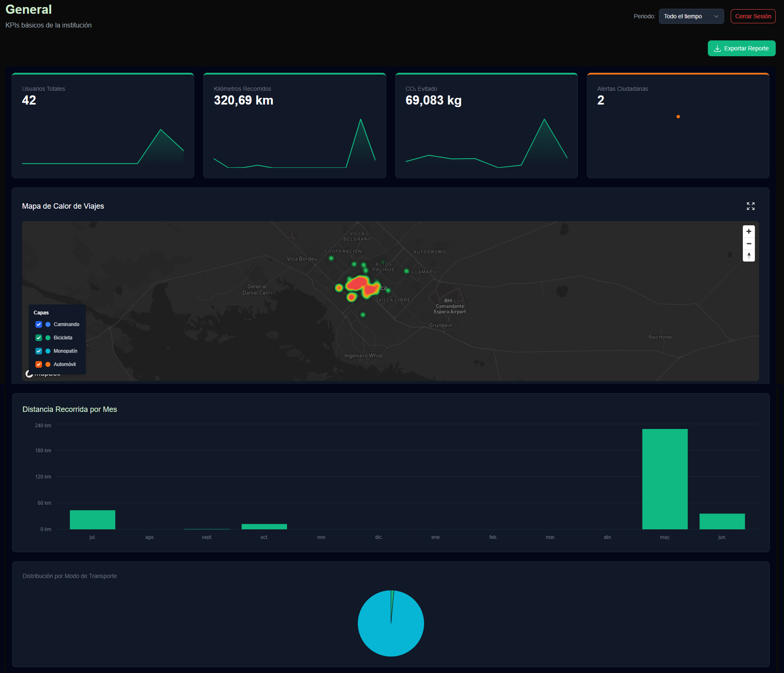This screenshot has height=673, width=784.
Task: Toggle the Monopatín layer checkbox
Action: tap(39, 351)
